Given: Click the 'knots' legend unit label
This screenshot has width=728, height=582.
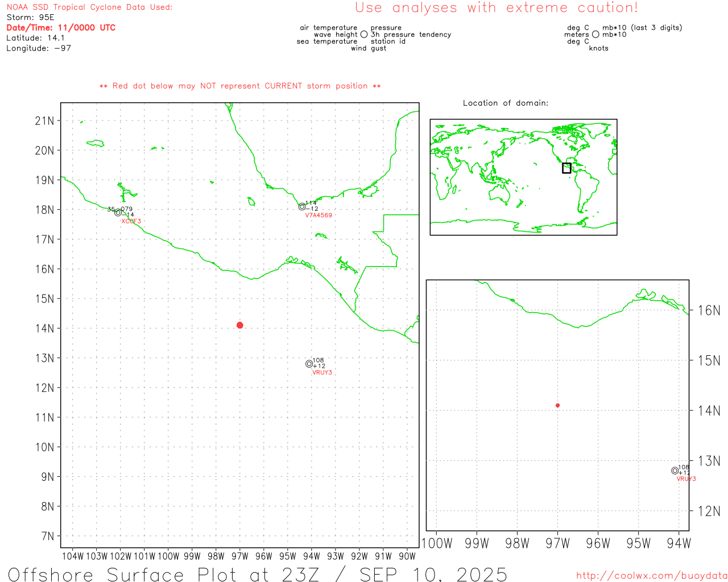Looking at the screenshot, I should pyautogui.click(x=599, y=48).
